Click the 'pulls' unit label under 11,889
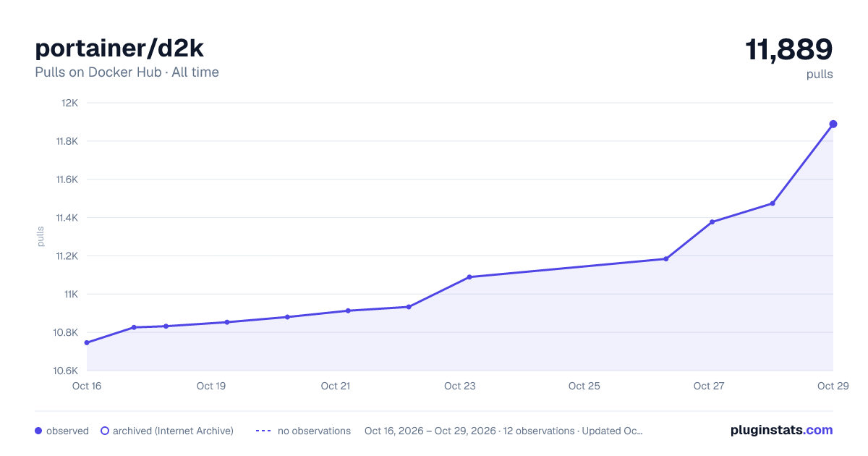The width and height of the screenshot is (868, 456). coord(820,75)
